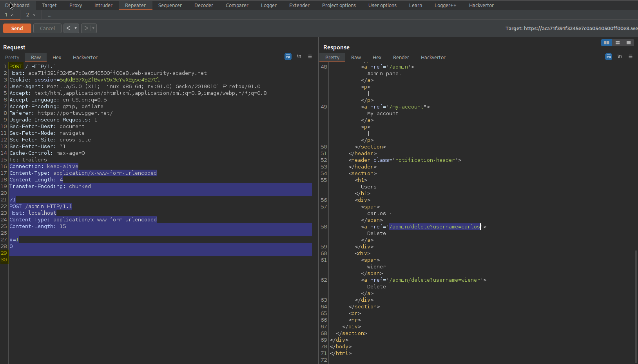This screenshot has height=364, width=638.
Task: Click '/admin/delete?username=wiener' in the response
Action: tap(435, 280)
